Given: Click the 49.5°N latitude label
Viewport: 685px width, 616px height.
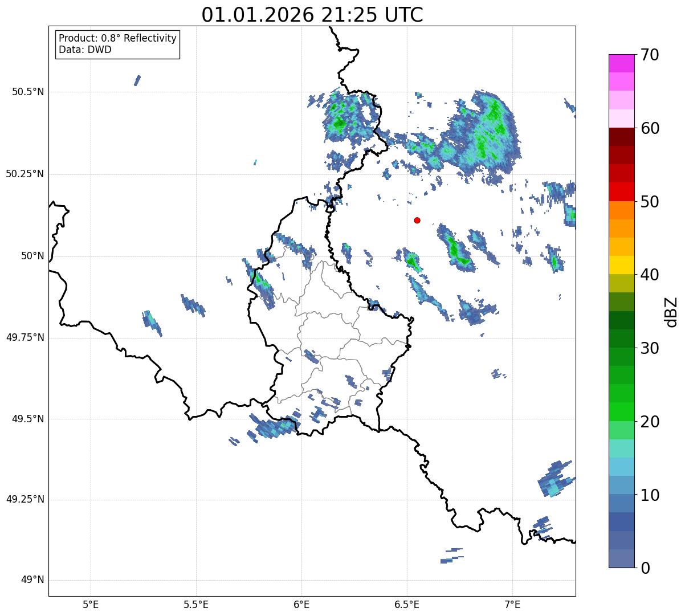Looking at the screenshot, I should click(28, 419).
